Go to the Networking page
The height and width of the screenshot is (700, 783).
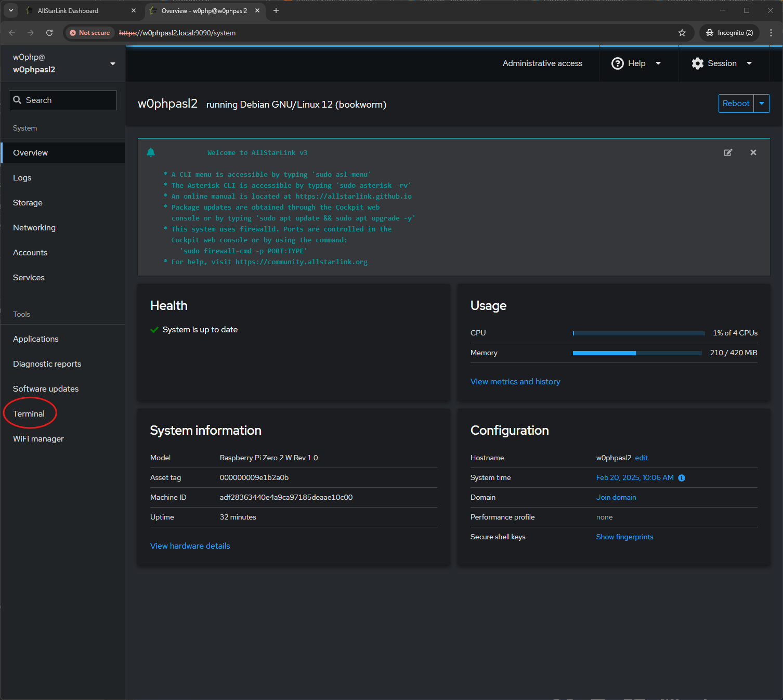point(34,228)
